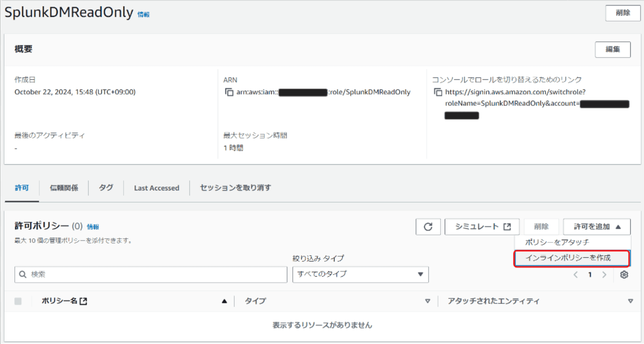The width and height of the screenshot is (644, 344).
Task: Collapse the 許可を追加 dropdown menu
Action: tap(597, 227)
